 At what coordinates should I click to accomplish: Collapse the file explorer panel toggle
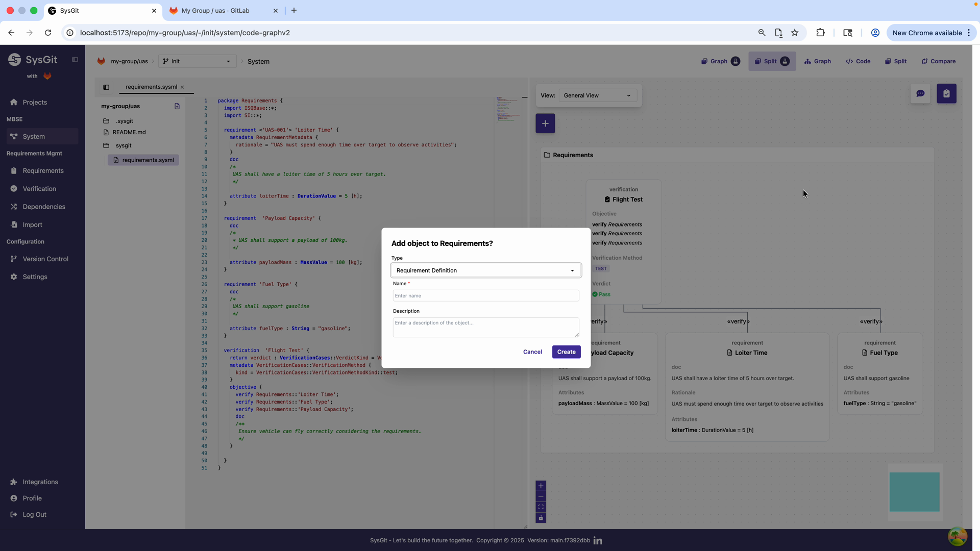point(106,87)
